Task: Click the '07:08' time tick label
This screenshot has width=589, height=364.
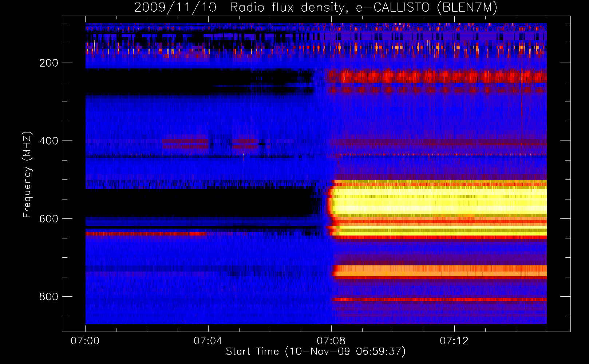Action: click(x=331, y=341)
